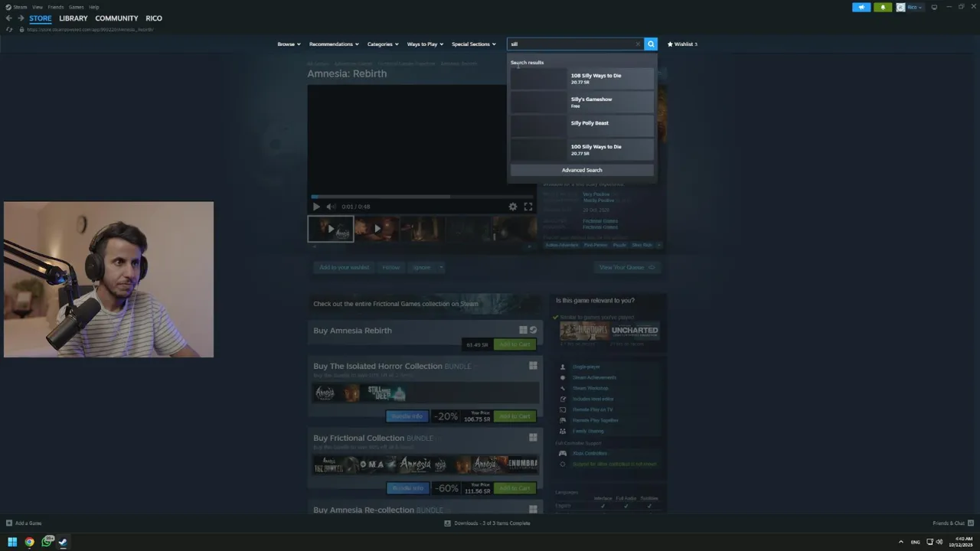Click Add a Game plus button

tap(24, 523)
